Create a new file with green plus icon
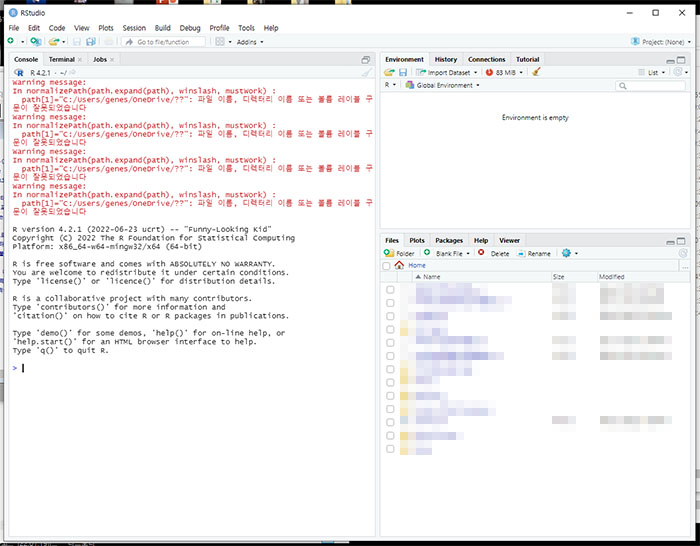This screenshot has height=546, width=700. 11,41
